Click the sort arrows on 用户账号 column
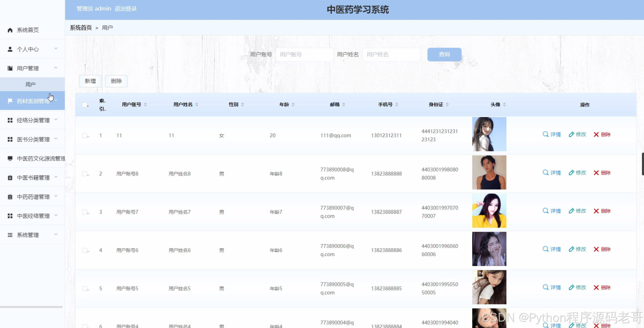 pos(145,105)
